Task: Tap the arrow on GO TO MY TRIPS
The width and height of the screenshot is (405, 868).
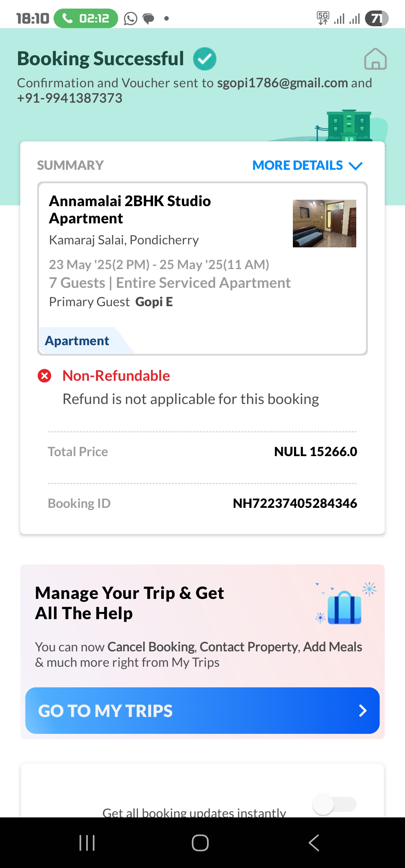Action: point(362,711)
